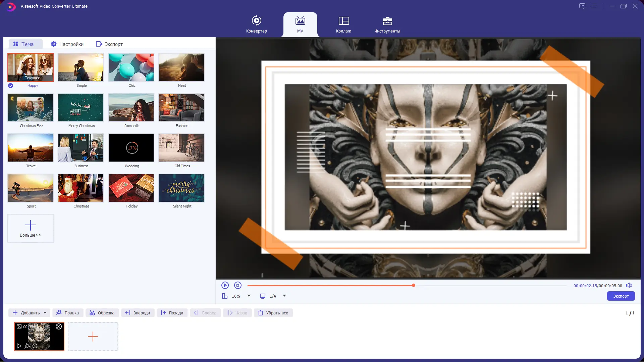The width and height of the screenshot is (644, 362).
Task: Switch to the Экспорт tab
Action: [x=109, y=44]
